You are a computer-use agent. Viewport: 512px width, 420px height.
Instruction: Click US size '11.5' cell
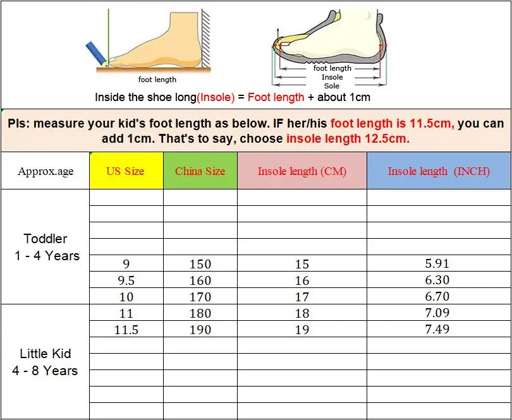[x=126, y=329]
